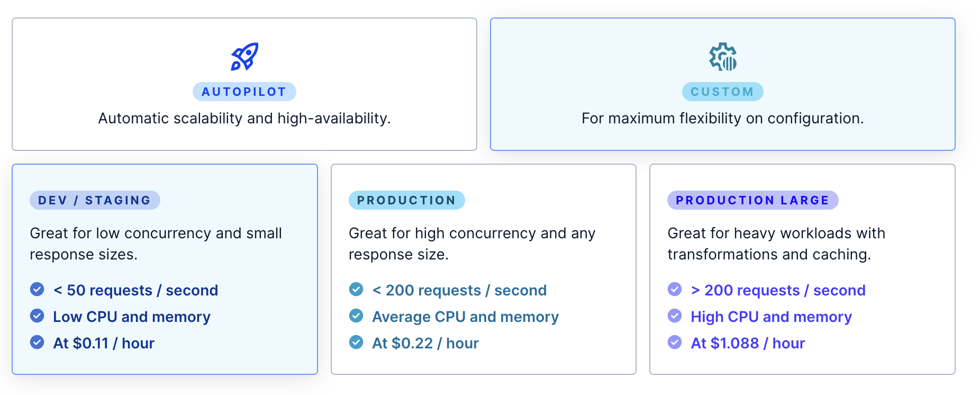
Task: Click the Autopilot rocket icon
Action: [244, 57]
